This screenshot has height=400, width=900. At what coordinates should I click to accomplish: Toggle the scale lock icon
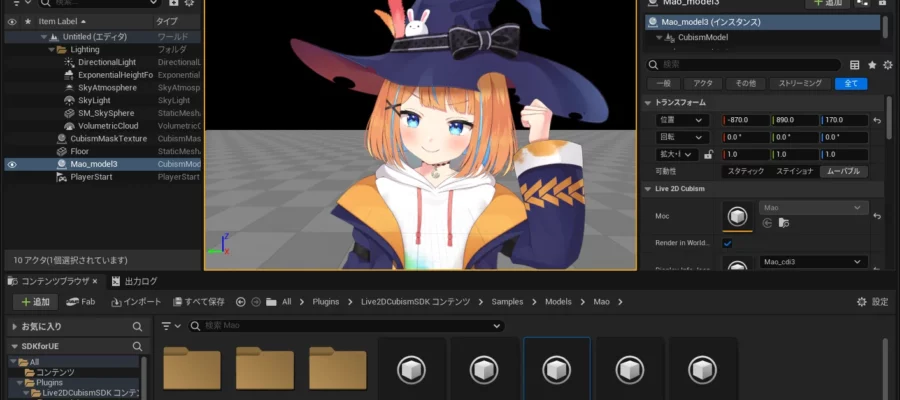(x=708, y=155)
